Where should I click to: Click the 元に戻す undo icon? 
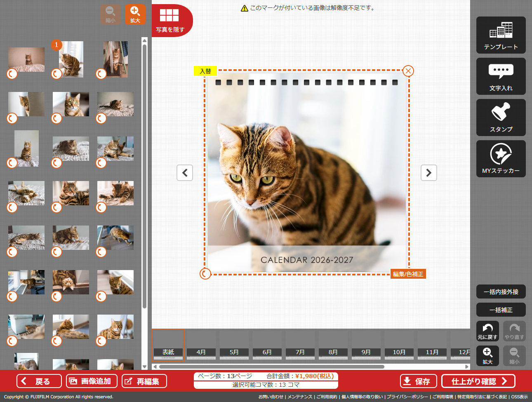click(x=487, y=331)
